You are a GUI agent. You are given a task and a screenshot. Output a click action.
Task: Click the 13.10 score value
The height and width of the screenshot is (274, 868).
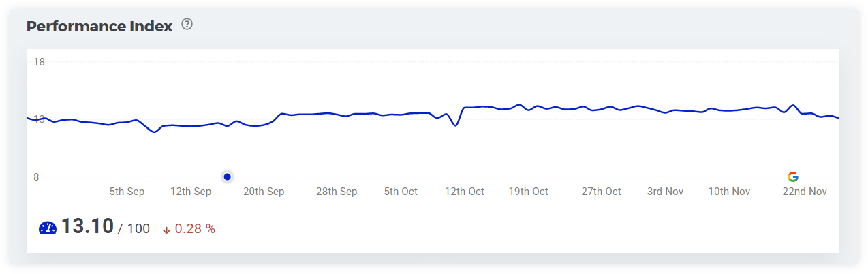coord(87,227)
